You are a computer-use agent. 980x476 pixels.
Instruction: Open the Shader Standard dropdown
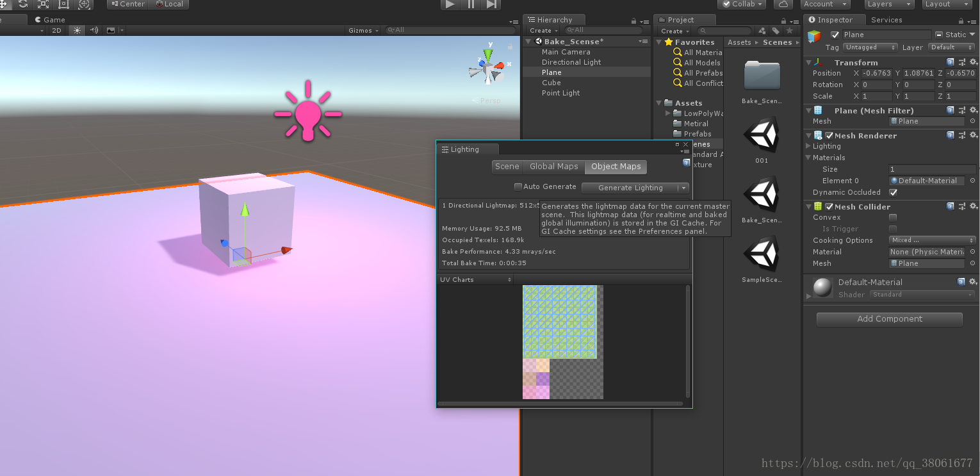(922, 295)
